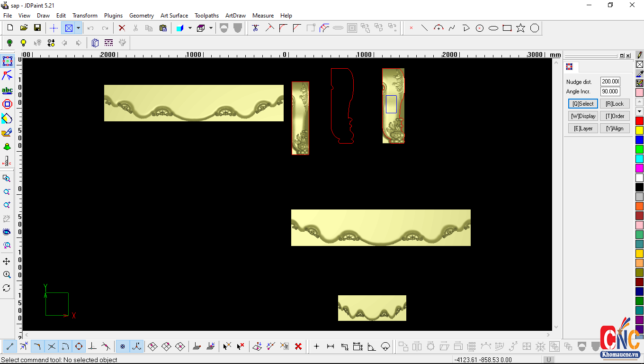Select the node editing tool on bottom toolbar

[23, 346]
